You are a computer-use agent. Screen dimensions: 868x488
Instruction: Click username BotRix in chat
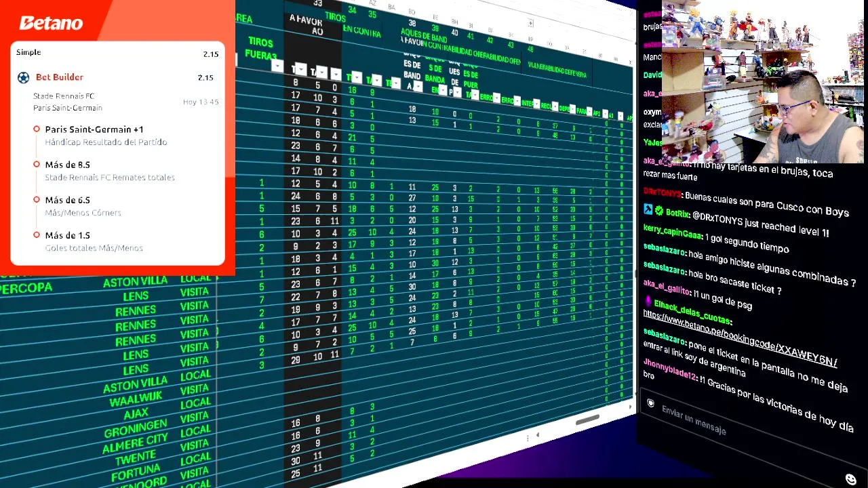pyautogui.click(x=677, y=212)
